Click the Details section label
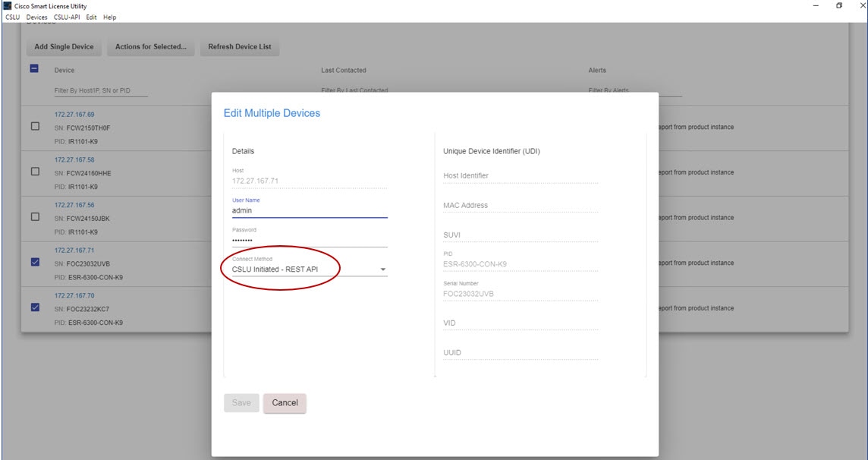The height and width of the screenshot is (460, 868). (x=243, y=151)
